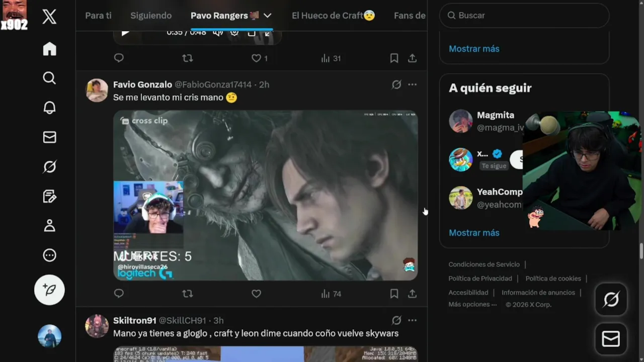
Task: Go to Home in the sidebar
Action: tap(49, 49)
